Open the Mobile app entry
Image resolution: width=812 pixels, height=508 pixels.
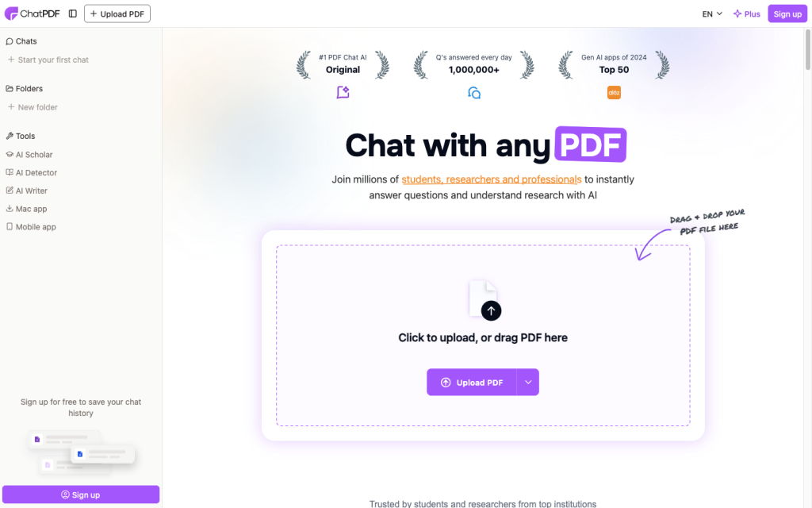[31, 227]
